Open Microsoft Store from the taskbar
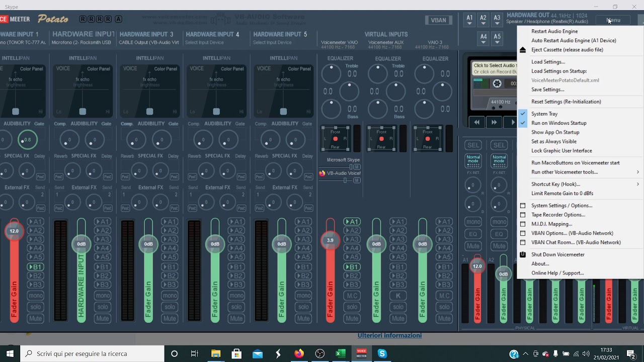Viewport: 644px width, 362px height. tap(236, 353)
